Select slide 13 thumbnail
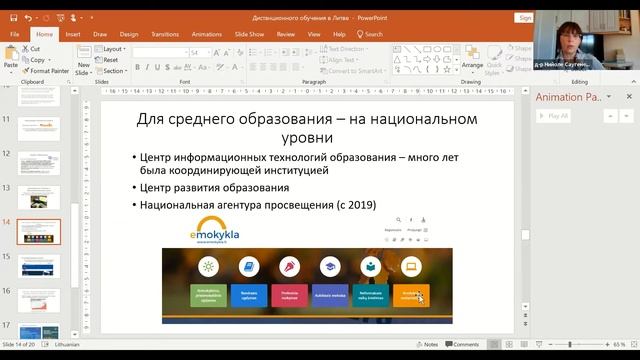Viewport: 640px width, 360px height. [x=39, y=198]
